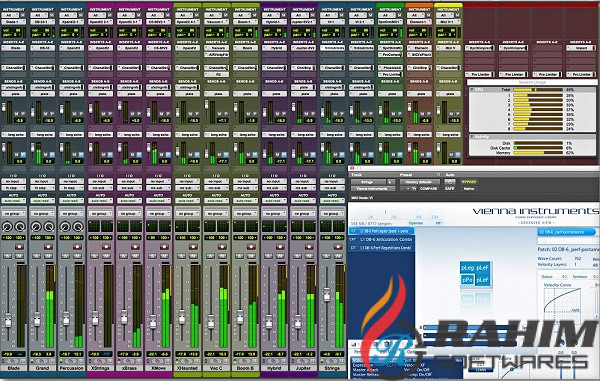Viewport: 600px width, 381px height.
Task: Select the DB-6 Perf Repetitions Combi row
Action: click(381, 248)
